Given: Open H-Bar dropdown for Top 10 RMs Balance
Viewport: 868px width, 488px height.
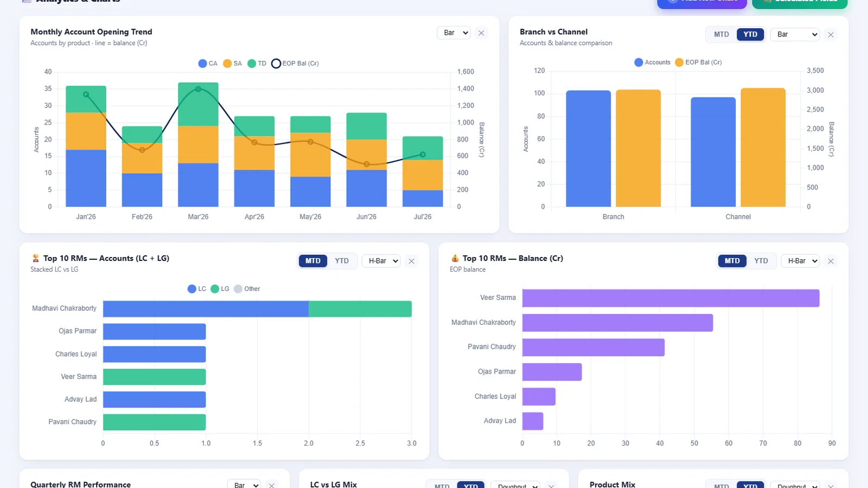Looking at the screenshot, I should tap(800, 261).
